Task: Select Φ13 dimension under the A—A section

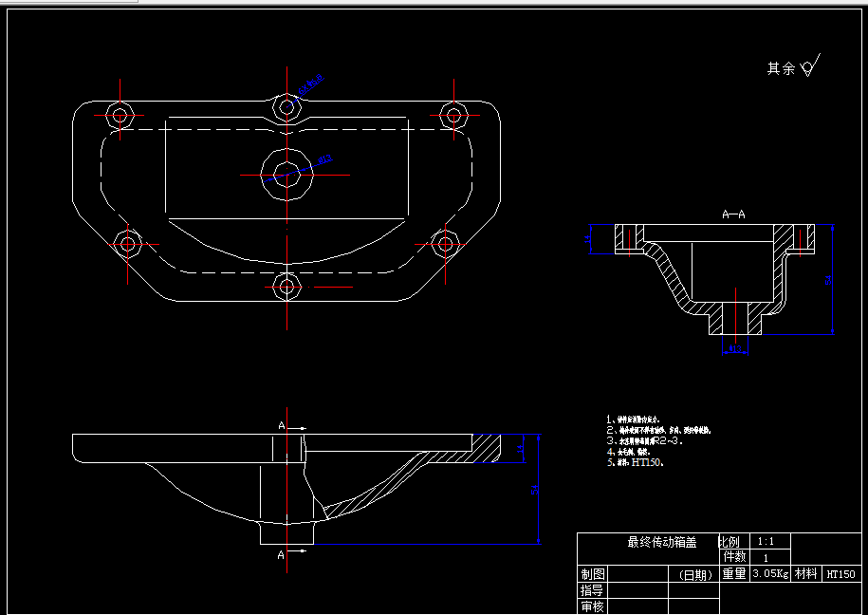Action: point(735,348)
